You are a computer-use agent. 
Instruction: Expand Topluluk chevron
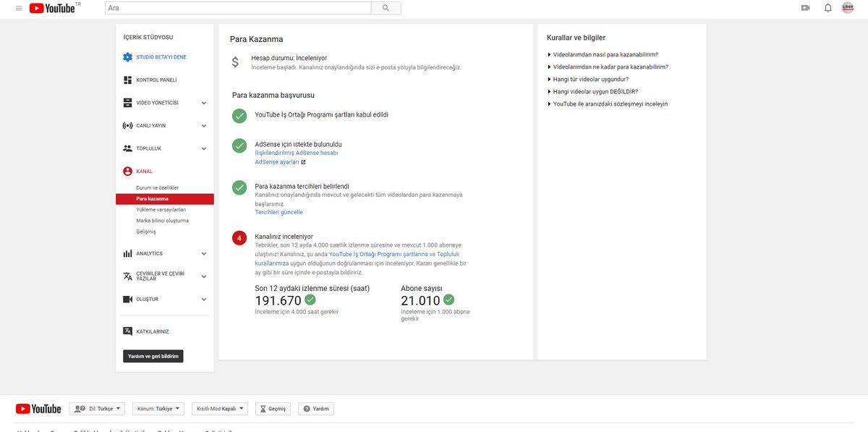[x=204, y=148]
